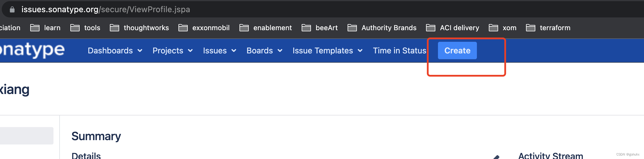Open the exxonmobil bookmarks folder
The image size is (644, 159).
(204, 28)
